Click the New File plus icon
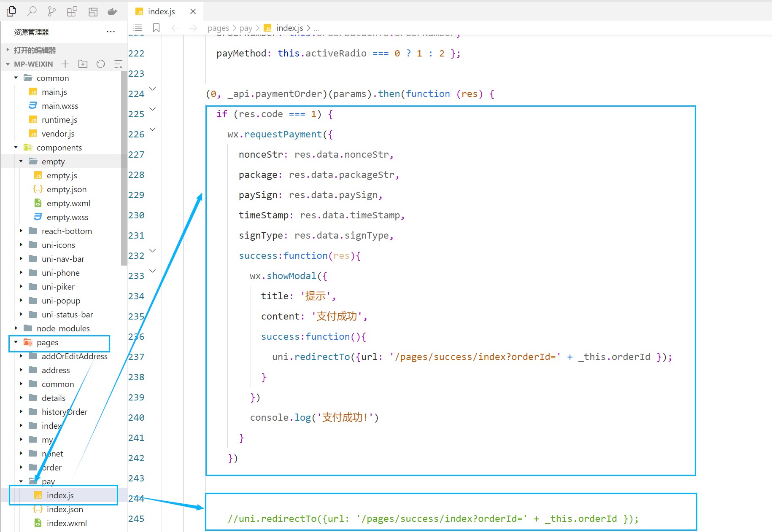The image size is (772, 532). tap(65, 64)
